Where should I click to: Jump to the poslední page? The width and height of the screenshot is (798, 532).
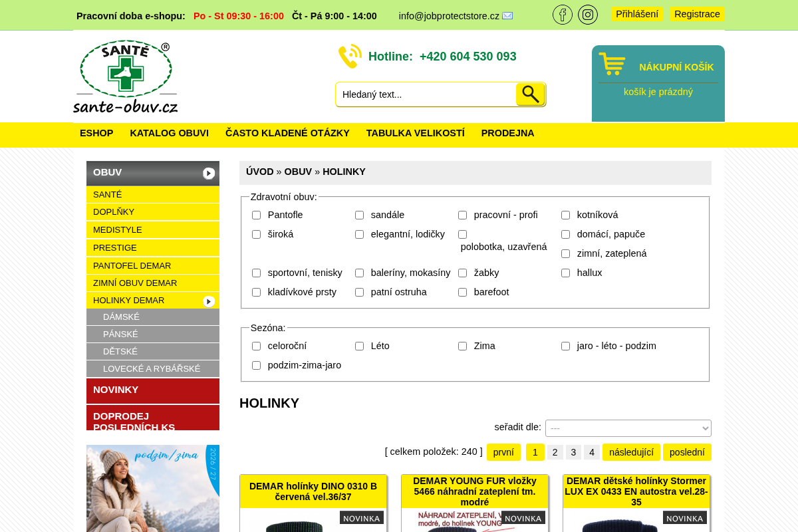(x=687, y=452)
